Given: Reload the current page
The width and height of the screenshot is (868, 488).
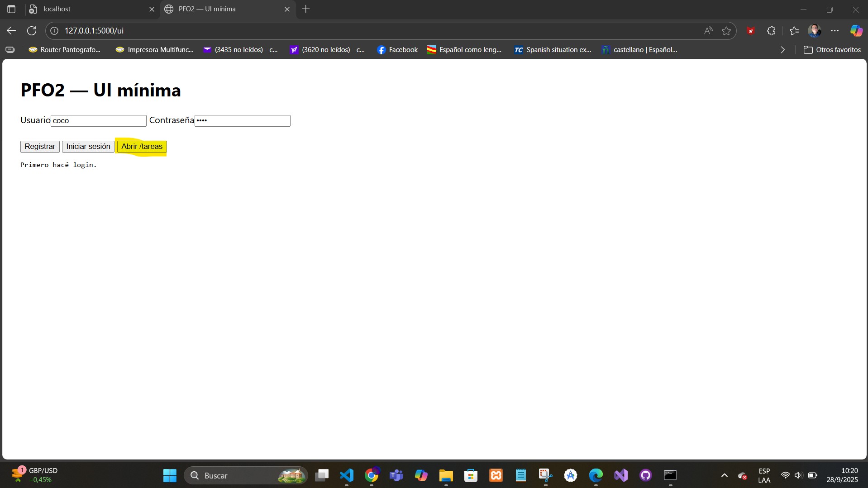Looking at the screenshot, I should [x=32, y=31].
